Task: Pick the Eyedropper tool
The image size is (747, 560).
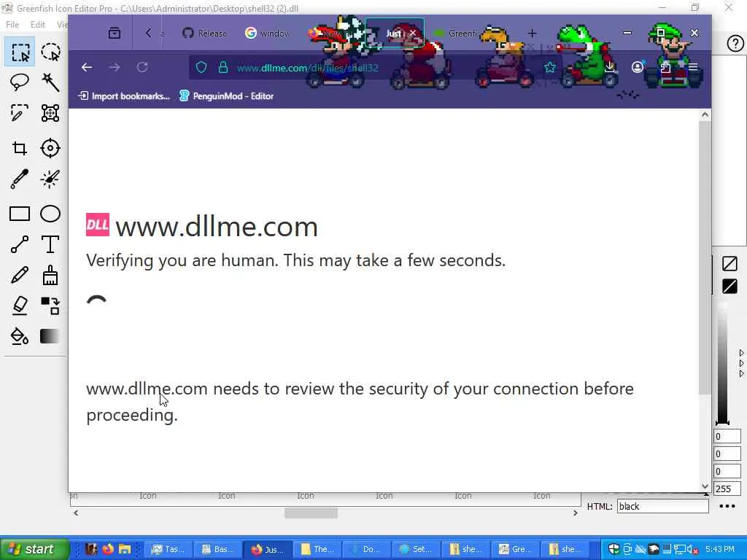Action: pyautogui.click(x=20, y=179)
